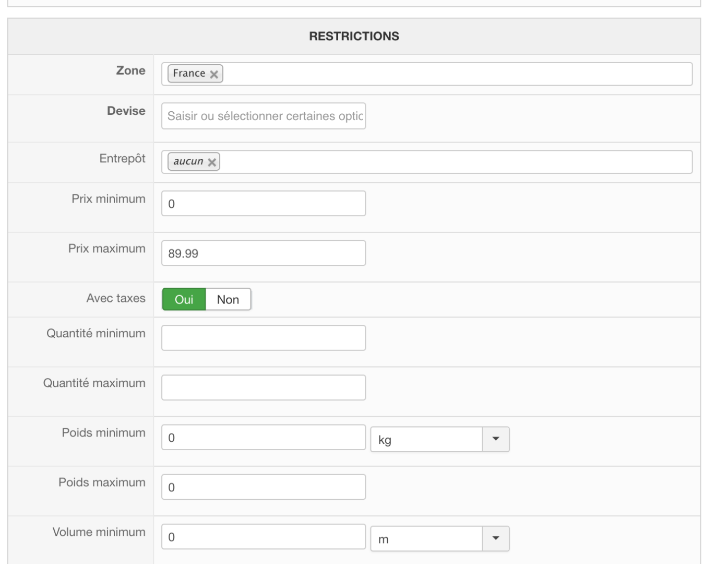Focus the Volume minimum field
728x564 pixels.
(x=264, y=537)
